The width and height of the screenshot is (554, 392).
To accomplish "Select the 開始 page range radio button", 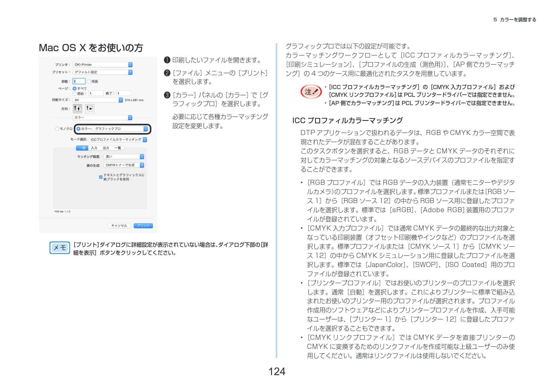I will click(x=74, y=94).
